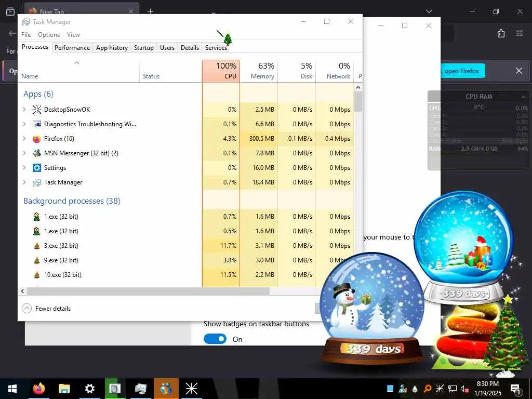Click the Diagnostics Troubleshooting Wizard process icon

(37, 124)
